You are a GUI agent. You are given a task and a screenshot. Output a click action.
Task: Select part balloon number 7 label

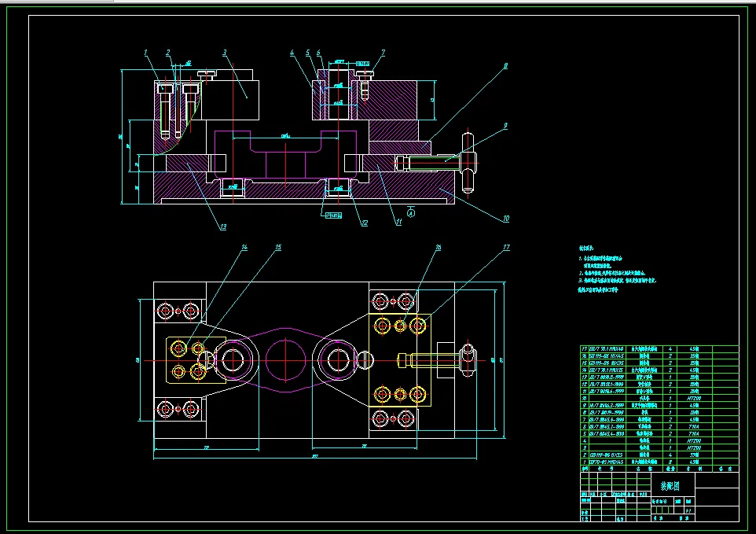pyautogui.click(x=383, y=53)
